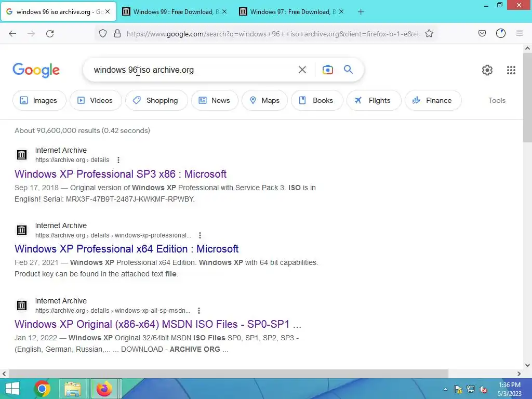The width and height of the screenshot is (532, 399).
Task: Open the Google apps grid
Action: 511,70
